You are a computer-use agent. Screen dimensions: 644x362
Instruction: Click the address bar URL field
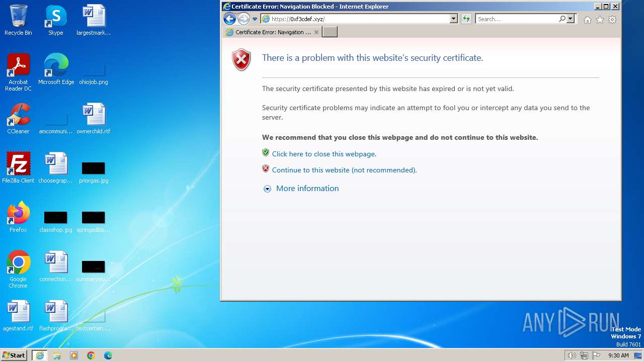(x=355, y=19)
